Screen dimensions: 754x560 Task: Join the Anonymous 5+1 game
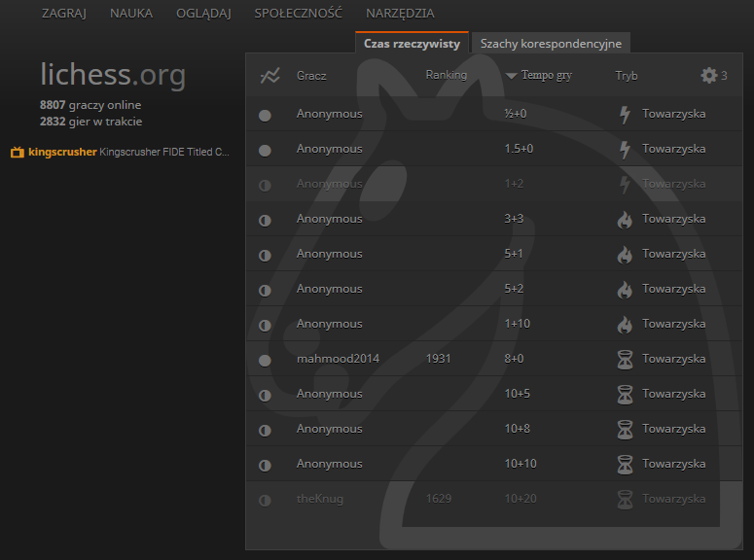(x=494, y=254)
